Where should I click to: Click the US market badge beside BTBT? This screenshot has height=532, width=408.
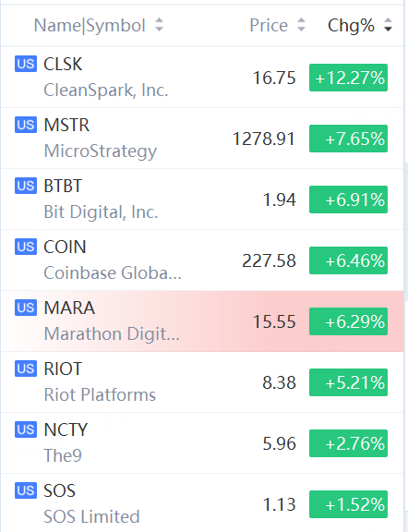coord(26,186)
